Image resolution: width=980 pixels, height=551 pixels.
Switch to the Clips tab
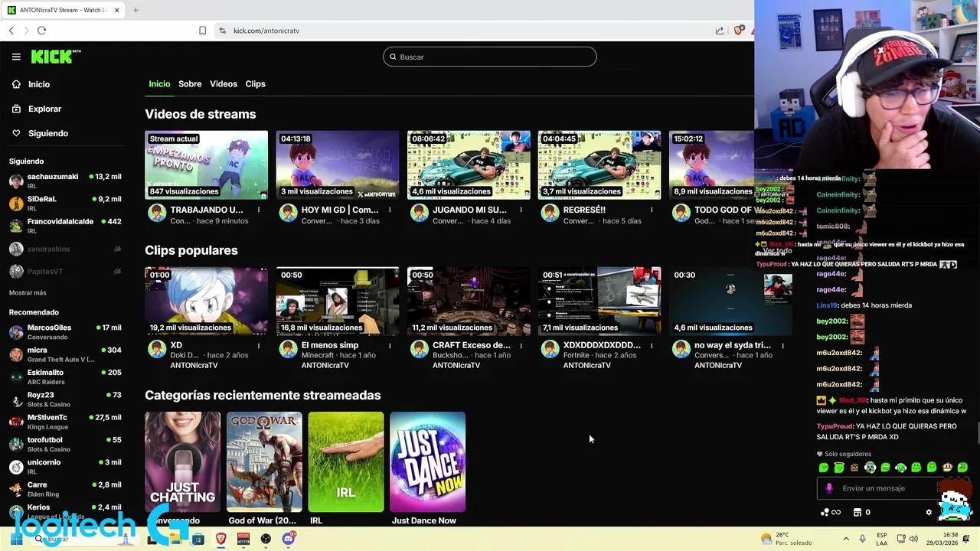point(255,84)
